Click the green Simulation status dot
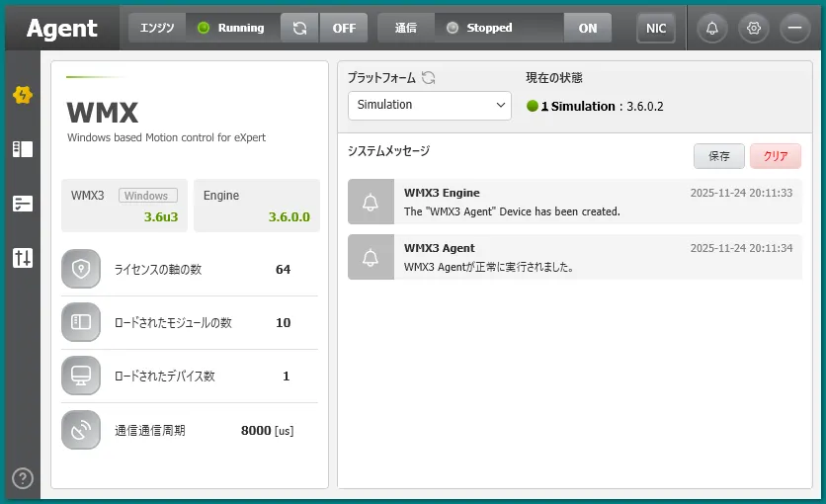826x504 pixels. coord(532,106)
